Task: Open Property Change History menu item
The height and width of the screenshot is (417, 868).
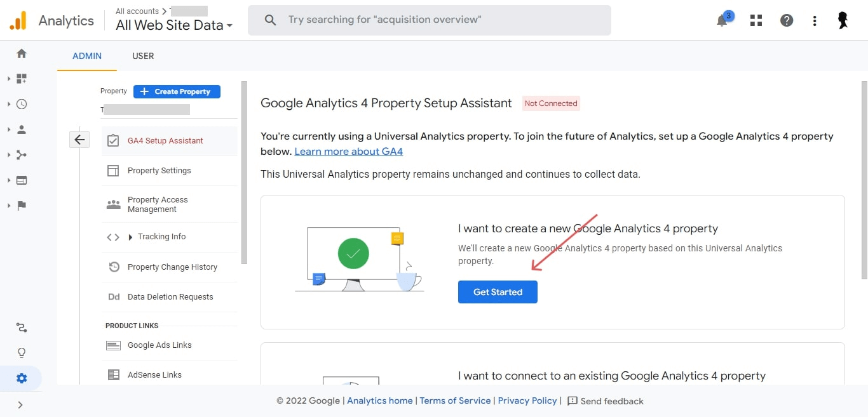Action: click(169, 267)
